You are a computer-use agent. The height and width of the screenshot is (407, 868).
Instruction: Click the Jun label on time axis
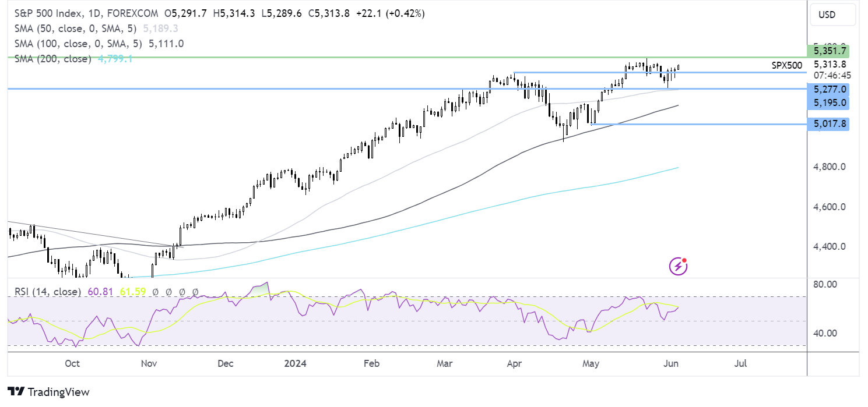click(671, 363)
